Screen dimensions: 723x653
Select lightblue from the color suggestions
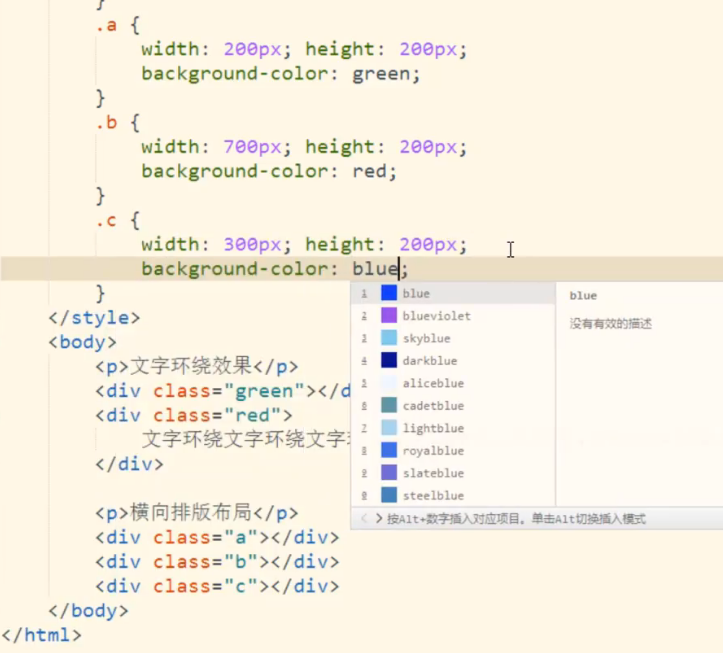[453, 428]
